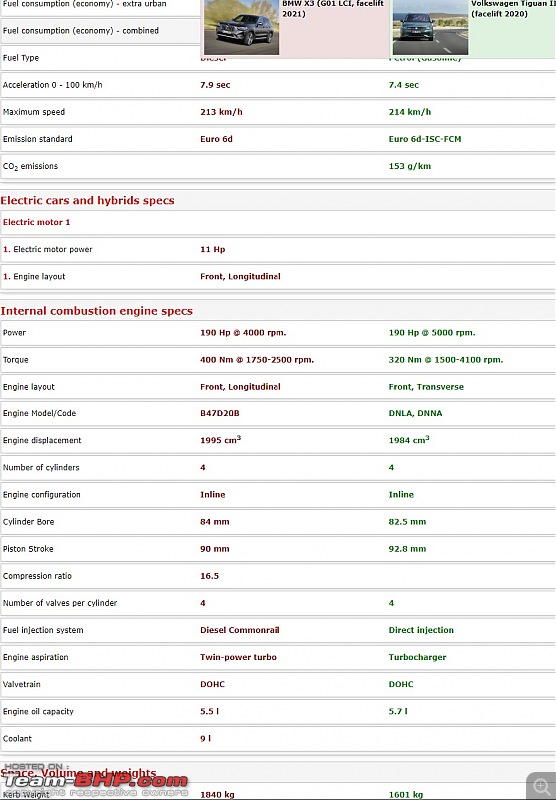Image resolution: width=556 pixels, height=800 pixels.
Task: Select the 'Diesel Commonrail' injection value
Action: pyautogui.click(x=240, y=630)
